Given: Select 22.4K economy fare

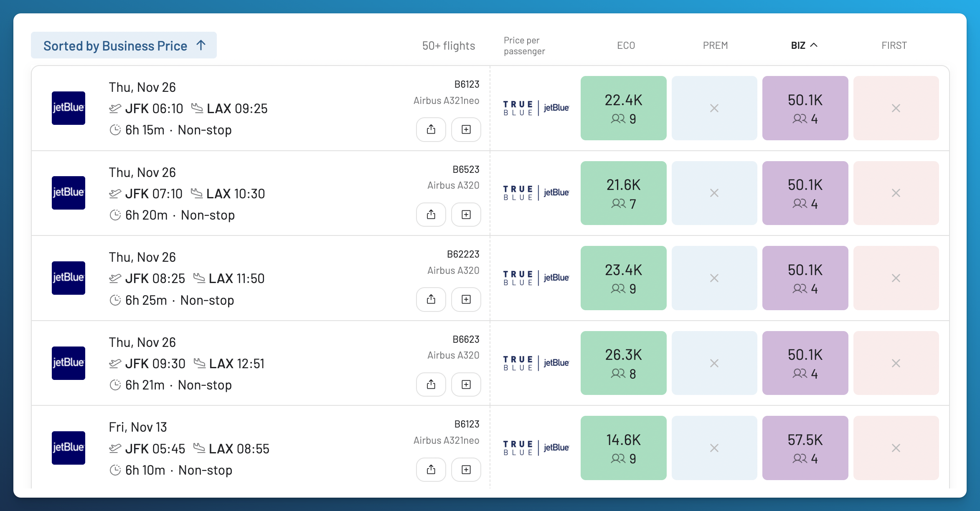Looking at the screenshot, I should tap(624, 108).
